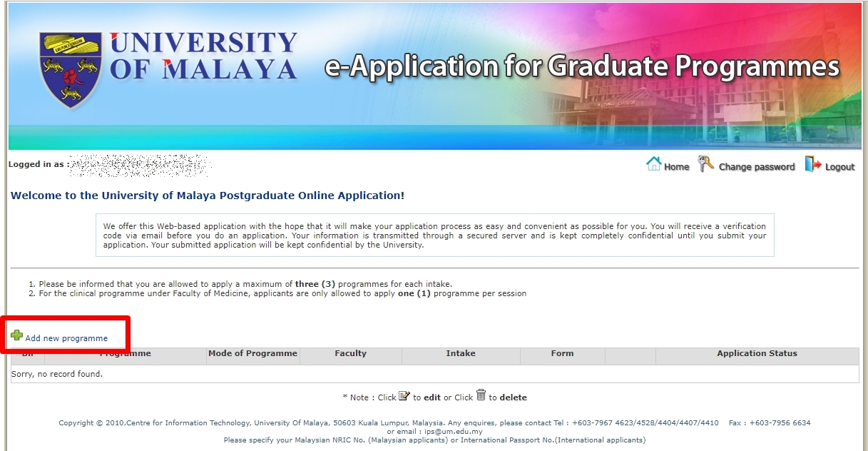Click the edit pencil icon in note
The width and height of the screenshot is (868, 451).
tap(404, 395)
